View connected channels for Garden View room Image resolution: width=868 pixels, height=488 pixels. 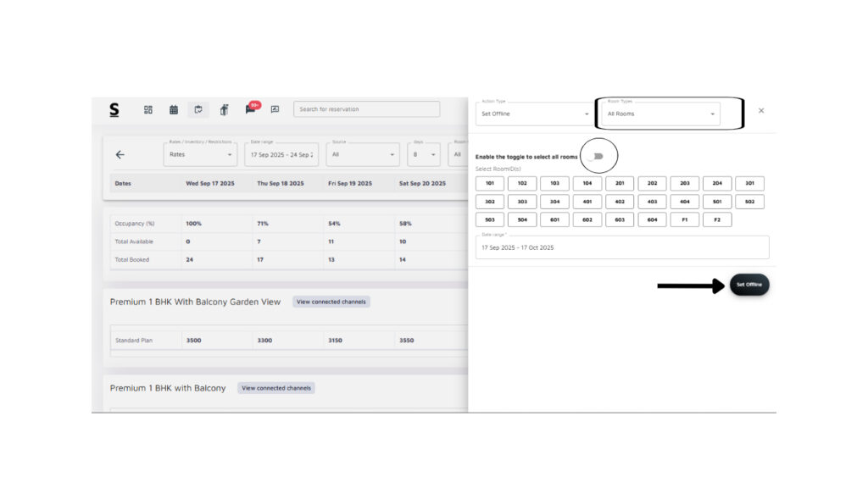(x=331, y=302)
